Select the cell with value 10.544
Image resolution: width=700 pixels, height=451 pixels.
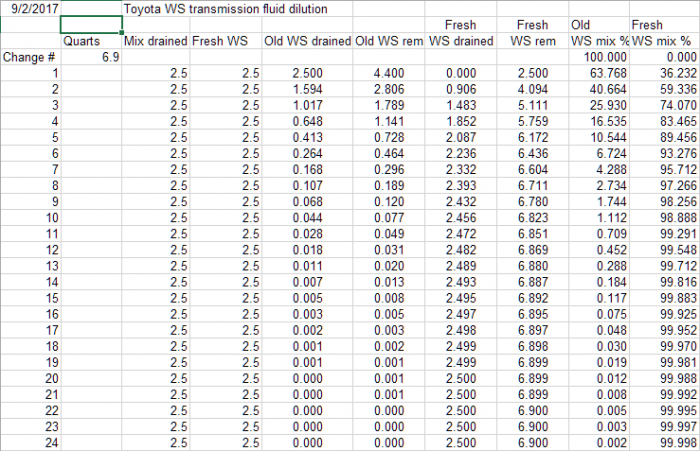click(598, 137)
